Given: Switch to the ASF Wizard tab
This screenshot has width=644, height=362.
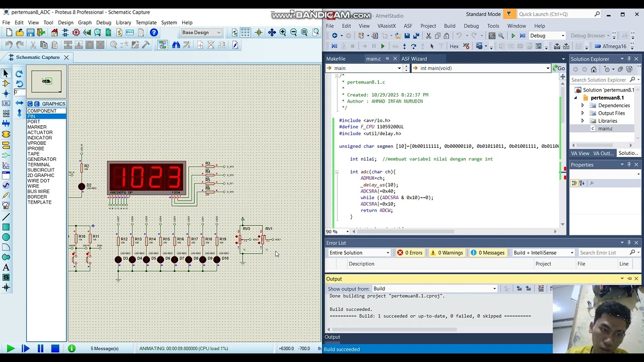Looking at the screenshot, I should point(414,59).
